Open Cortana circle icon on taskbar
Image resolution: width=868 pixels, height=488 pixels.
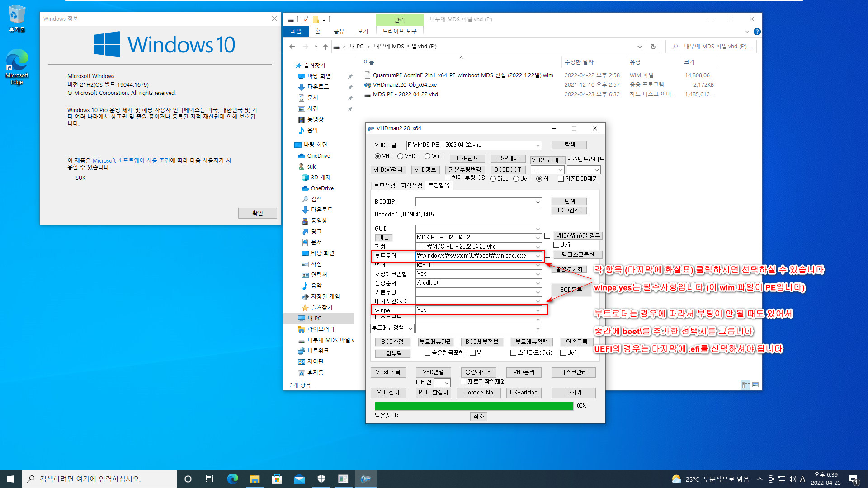click(x=188, y=479)
